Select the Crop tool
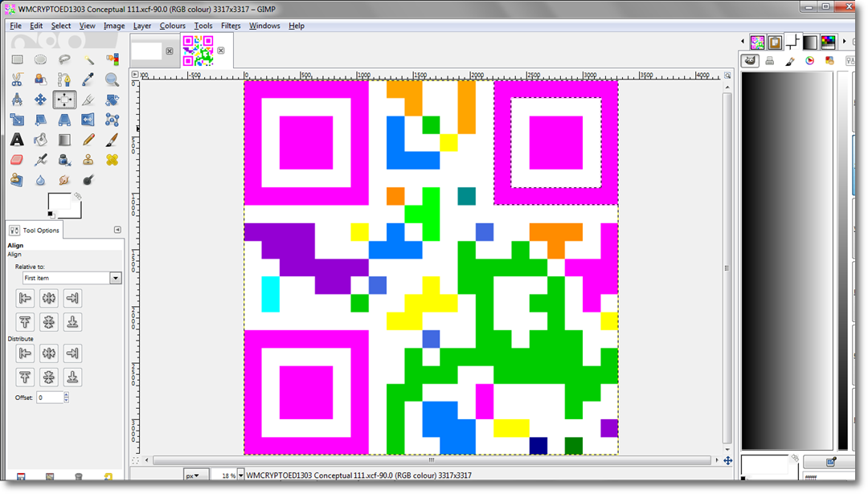868x494 pixels. (88, 100)
